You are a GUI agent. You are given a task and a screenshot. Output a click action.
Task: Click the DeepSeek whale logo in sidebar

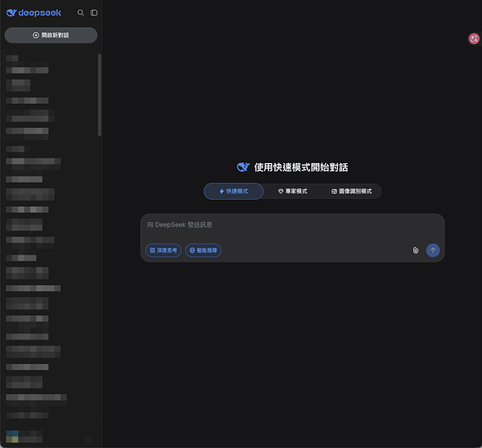[11, 13]
